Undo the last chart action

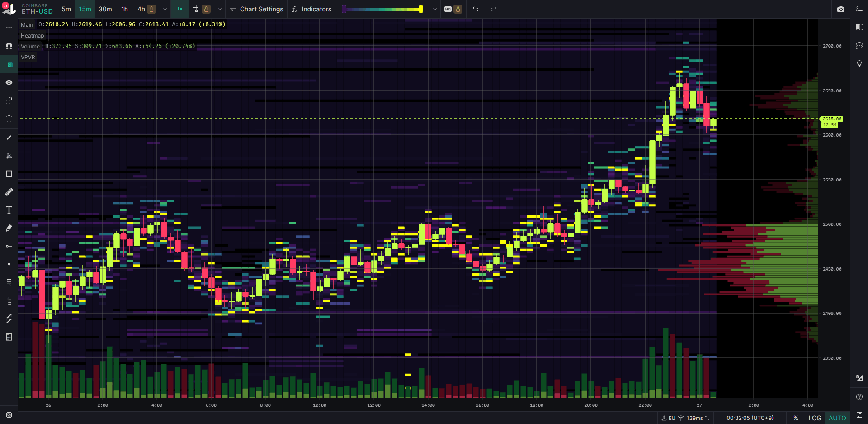coord(476,9)
